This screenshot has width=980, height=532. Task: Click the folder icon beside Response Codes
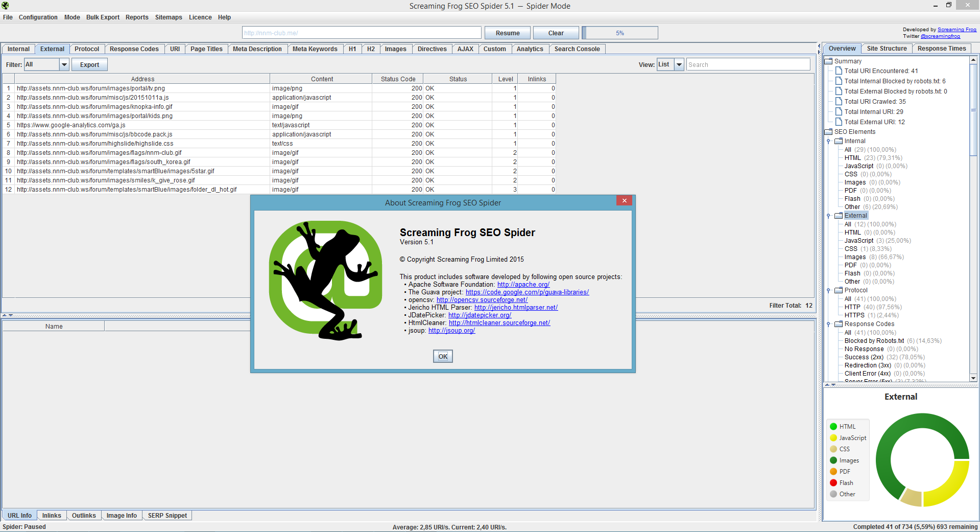tap(839, 324)
